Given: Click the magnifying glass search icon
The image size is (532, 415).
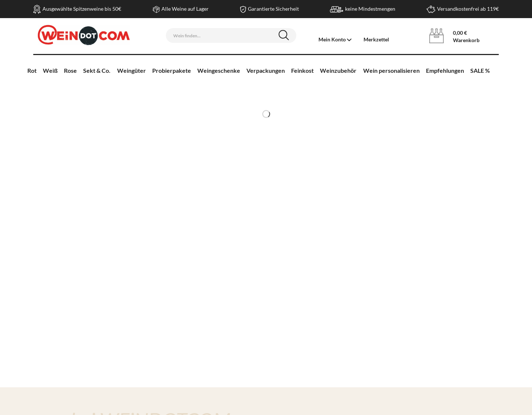Looking at the screenshot, I should [284, 35].
